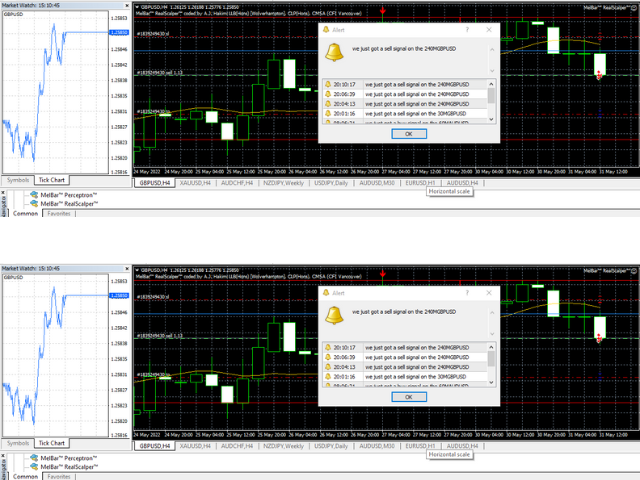Open GBPUSD,H4 chart tab in upper window
640x480 pixels.
pos(155,183)
